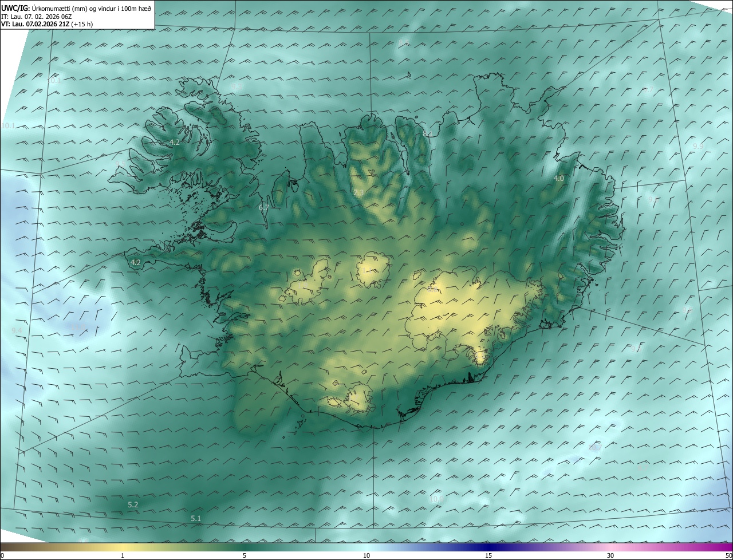Viewport: 733px width, 560px height.
Task: Click the '0' tick on the color scale
Action: tap(2, 555)
